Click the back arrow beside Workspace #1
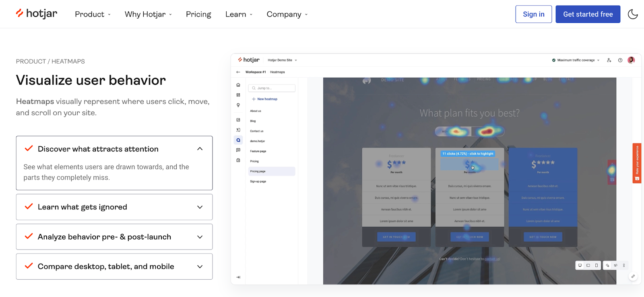This screenshot has height=297, width=644. click(x=238, y=72)
